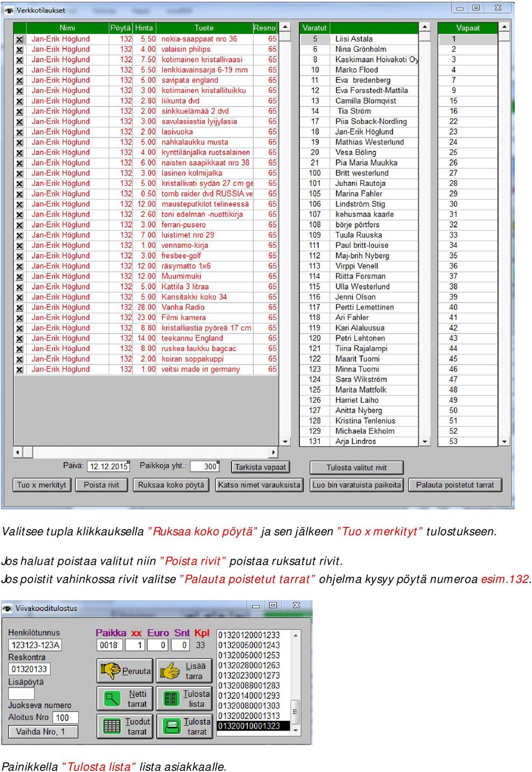This screenshot has width=532, height=772.
Task: Click the barcode list scroll-down arrow
Action: click(296, 731)
